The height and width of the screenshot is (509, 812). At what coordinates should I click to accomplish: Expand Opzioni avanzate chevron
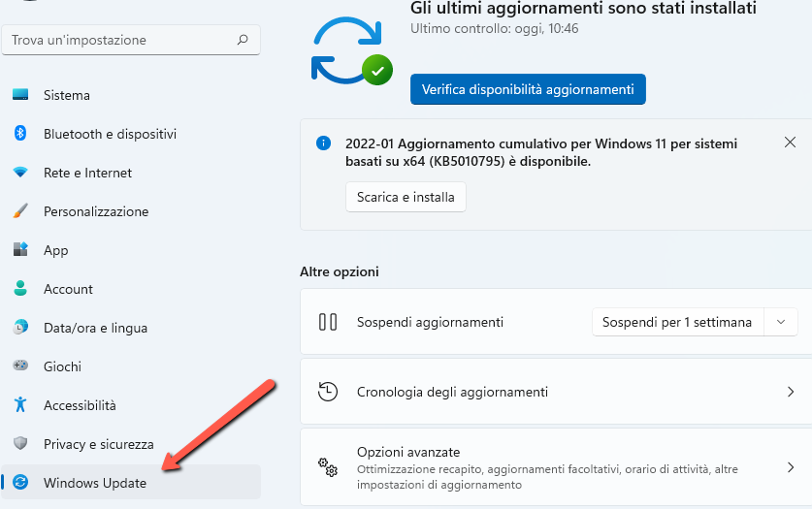coord(789,467)
